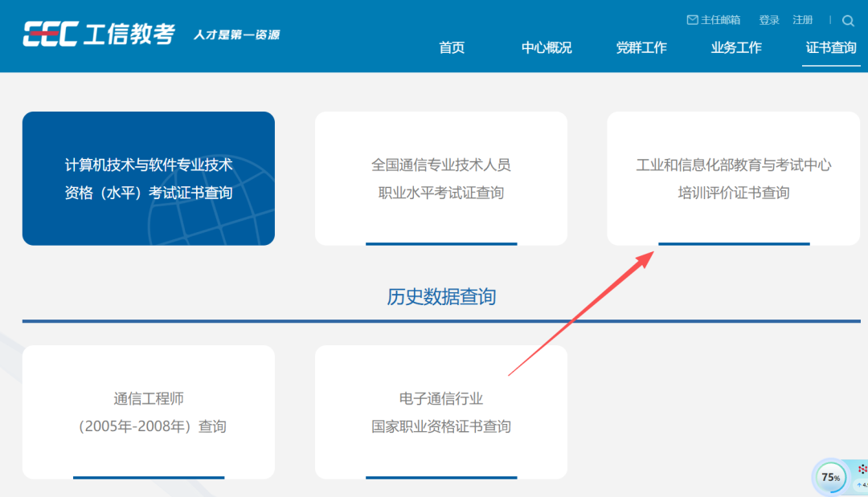Viewport: 868px width, 497px height.
Task: Open the 主任邮箱 mailbox link
Action: (720, 20)
